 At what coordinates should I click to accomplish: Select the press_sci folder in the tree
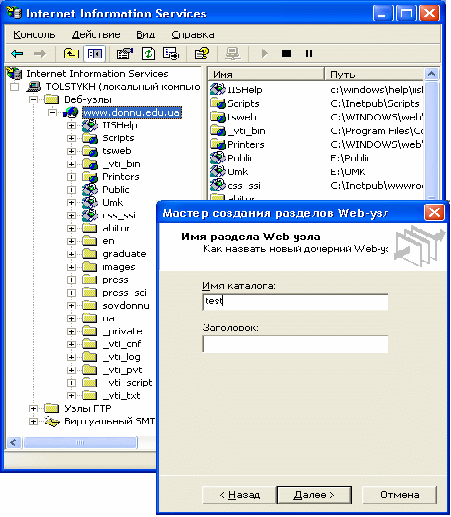pos(125,293)
